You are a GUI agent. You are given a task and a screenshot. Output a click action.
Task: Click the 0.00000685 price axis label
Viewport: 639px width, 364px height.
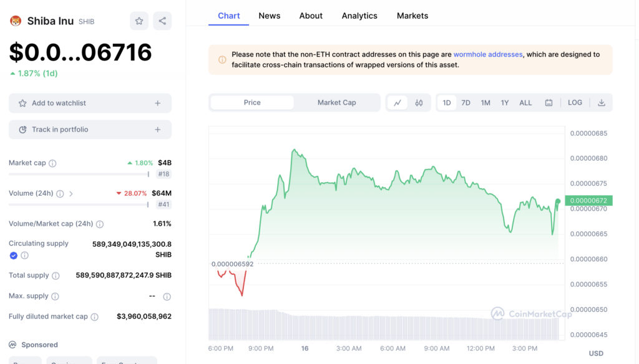coord(588,133)
